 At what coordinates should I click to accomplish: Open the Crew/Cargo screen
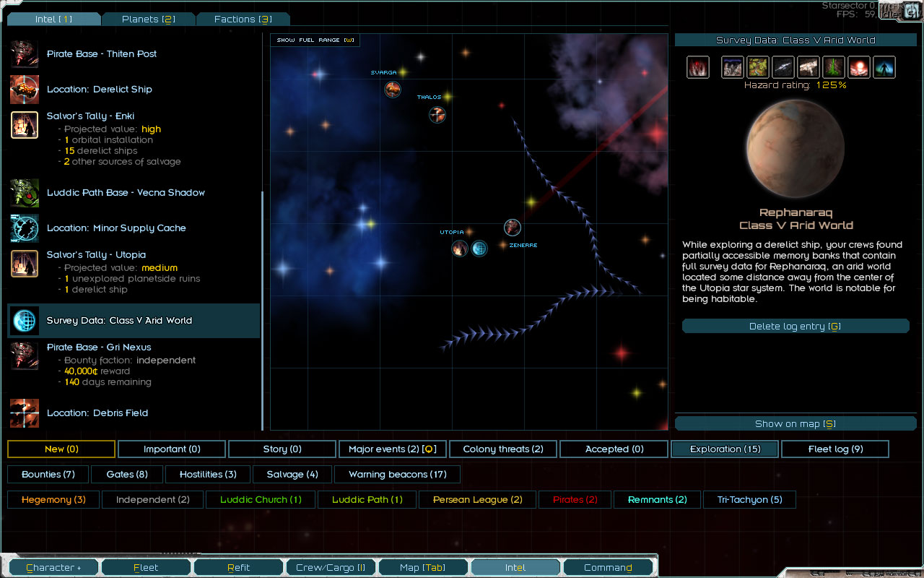click(x=331, y=568)
